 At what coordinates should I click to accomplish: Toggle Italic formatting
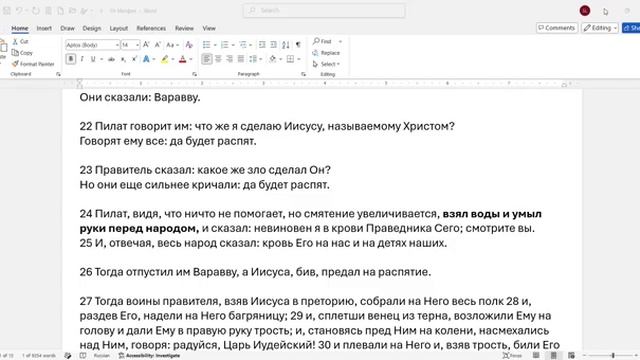coord(82,59)
